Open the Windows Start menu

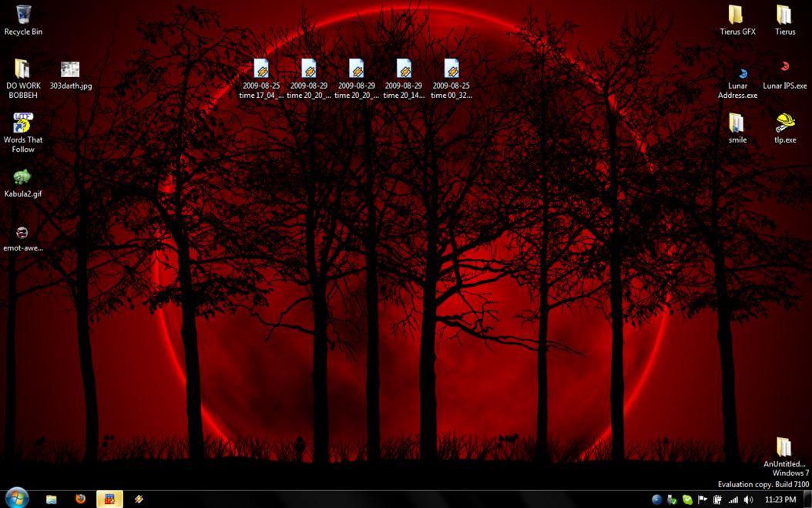pos(17,498)
